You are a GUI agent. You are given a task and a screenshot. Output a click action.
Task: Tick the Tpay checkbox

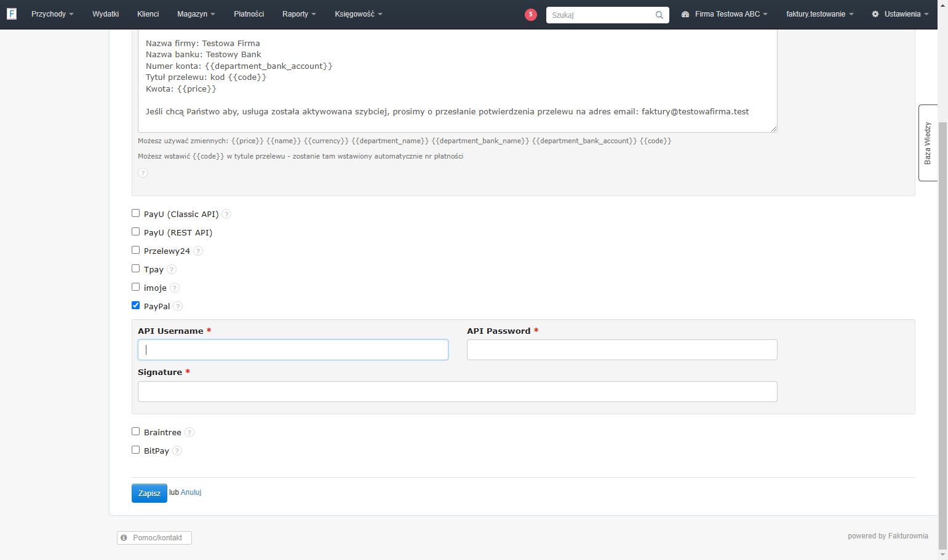click(x=135, y=269)
